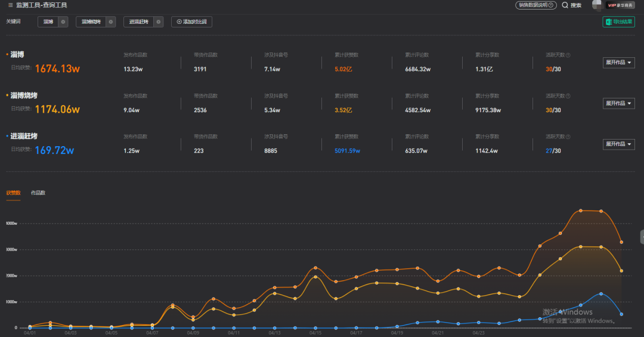Click the 添加对比词 button
The width and height of the screenshot is (644, 337).
click(x=191, y=22)
